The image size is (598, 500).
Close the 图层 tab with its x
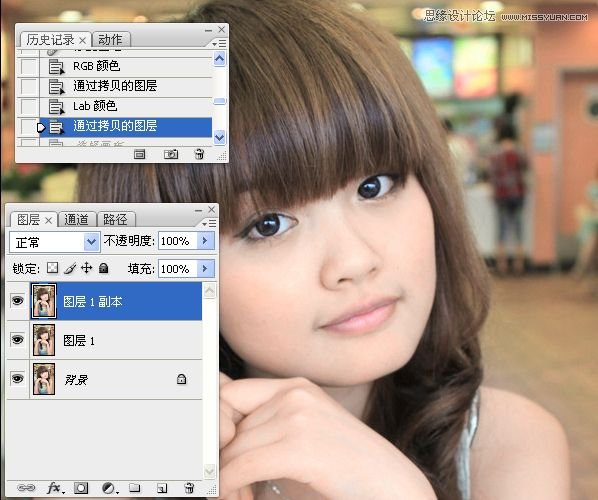click(48, 220)
